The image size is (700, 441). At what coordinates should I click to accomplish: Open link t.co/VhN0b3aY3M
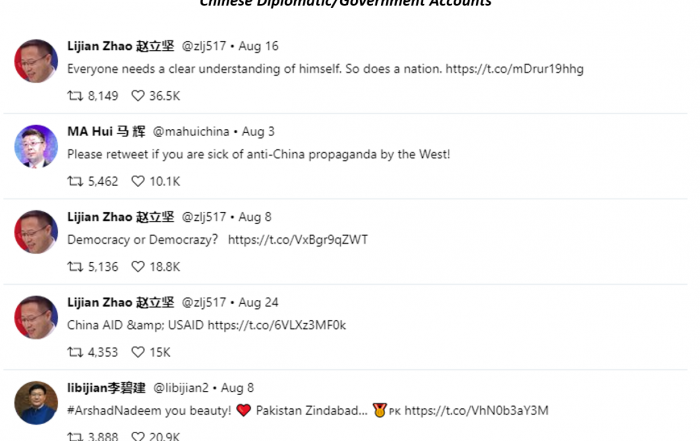pos(476,411)
